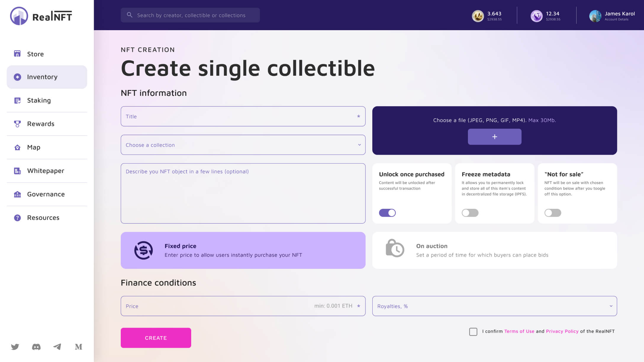Open the Royalties percentage dropdown

pos(494,306)
